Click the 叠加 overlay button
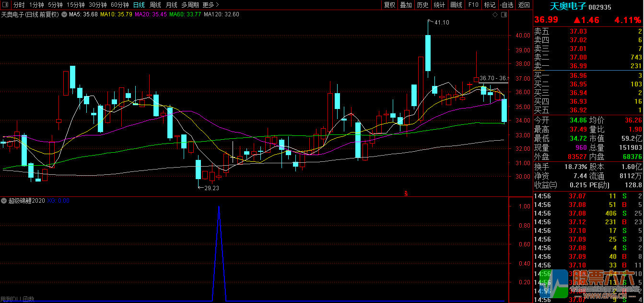Screen dimensions: 644x303 coord(406,5)
